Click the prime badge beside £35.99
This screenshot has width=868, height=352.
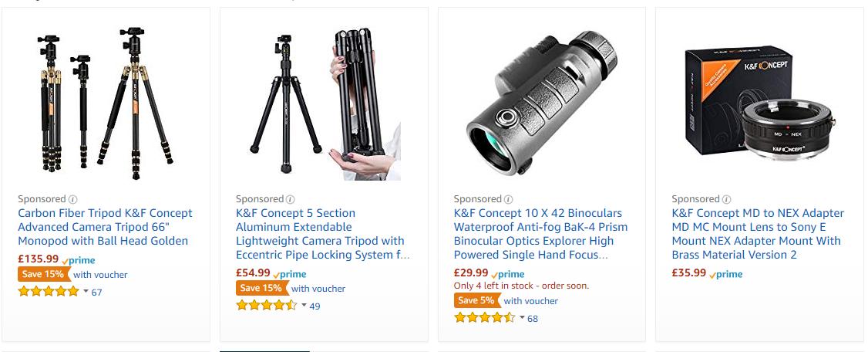(x=725, y=274)
